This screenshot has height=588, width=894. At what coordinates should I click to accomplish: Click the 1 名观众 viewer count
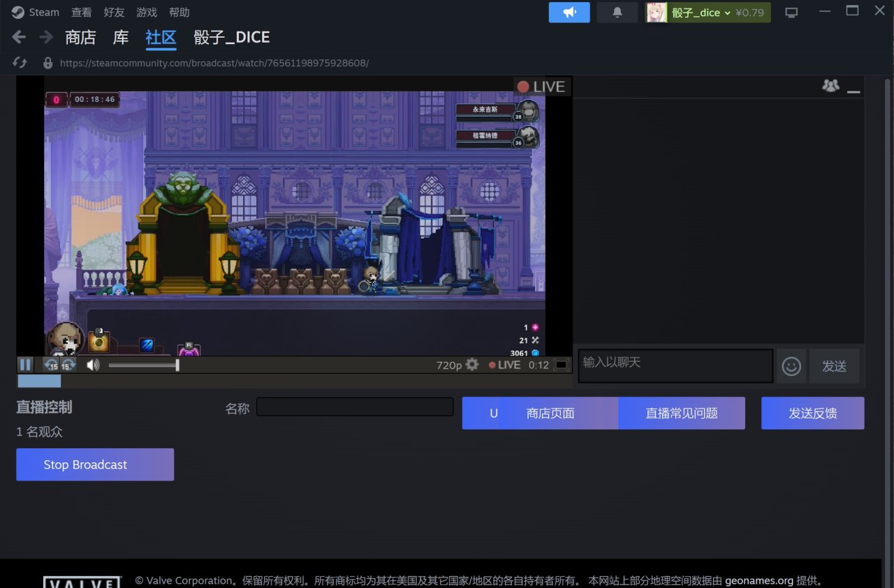pyautogui.click(x=40, y=432)
